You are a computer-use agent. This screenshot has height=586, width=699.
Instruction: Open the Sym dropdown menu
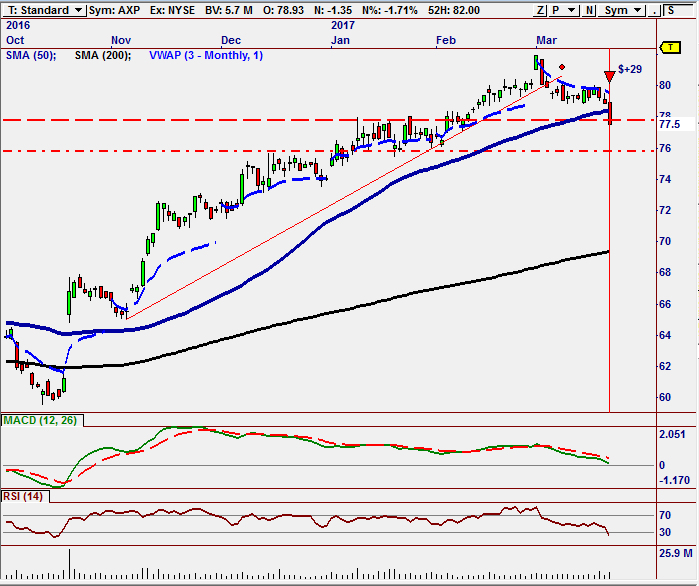pyautogui.click(x=622, y=10)
